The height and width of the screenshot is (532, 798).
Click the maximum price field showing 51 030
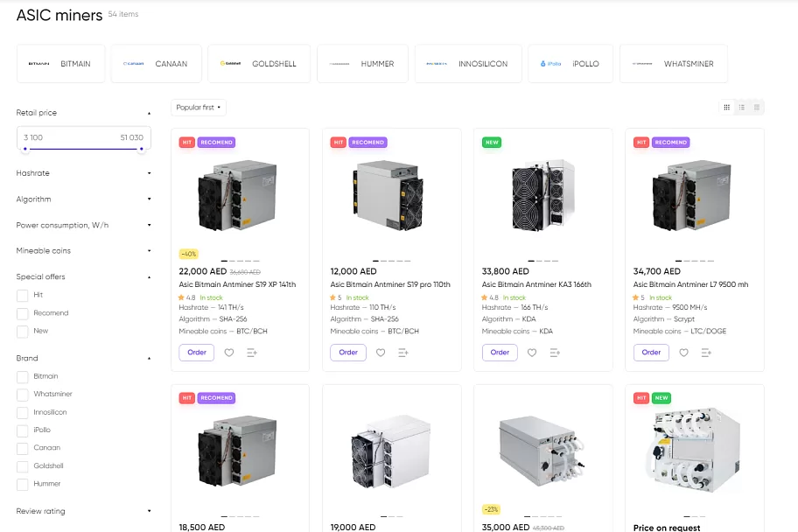coord(132,137)
